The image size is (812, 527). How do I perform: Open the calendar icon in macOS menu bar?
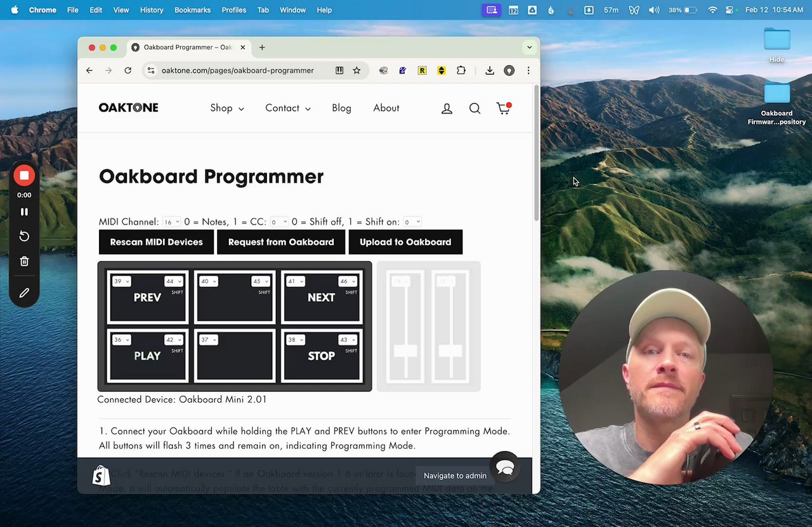coord(513,10)
